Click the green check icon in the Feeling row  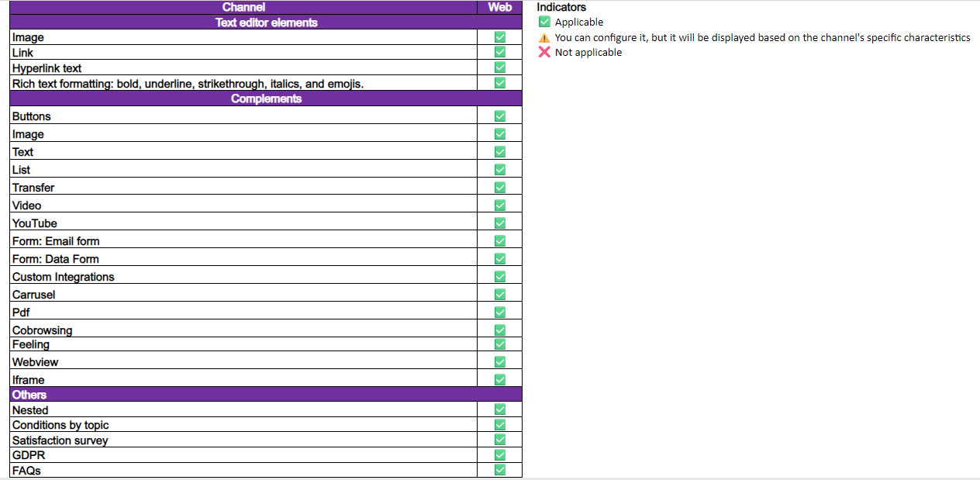pyautogui.click(x=500, y=344)
